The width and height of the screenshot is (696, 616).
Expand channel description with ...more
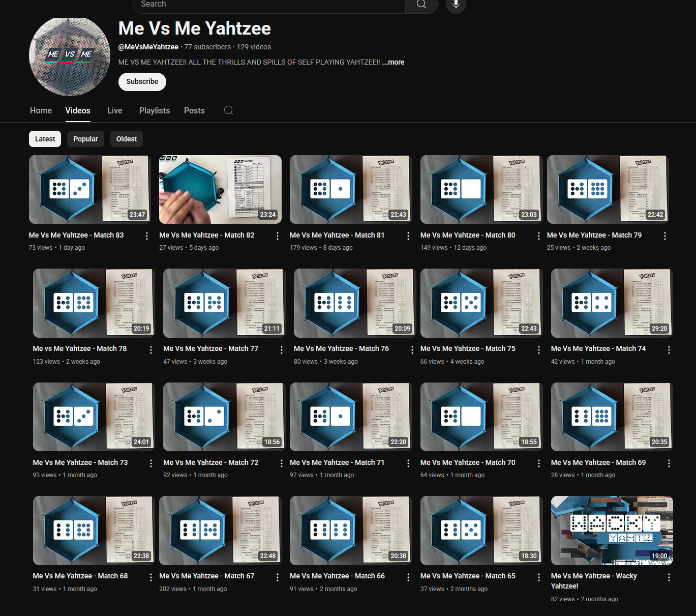393,62
